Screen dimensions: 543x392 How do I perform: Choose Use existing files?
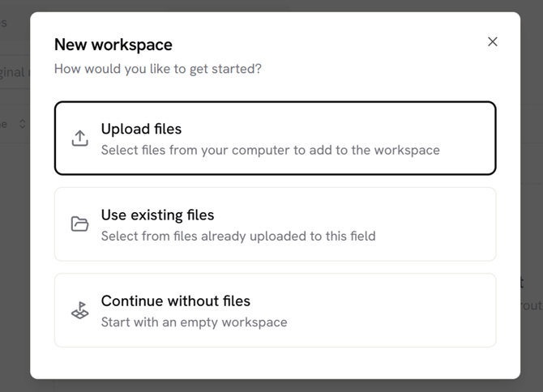(275, 224)
